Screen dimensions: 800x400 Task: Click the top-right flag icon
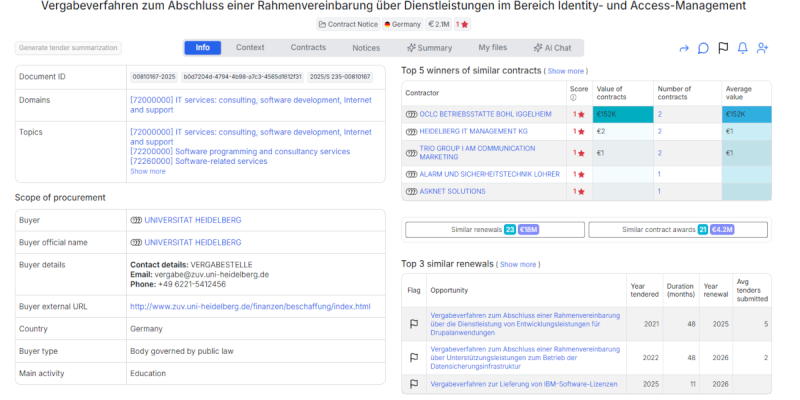[723, 48]
